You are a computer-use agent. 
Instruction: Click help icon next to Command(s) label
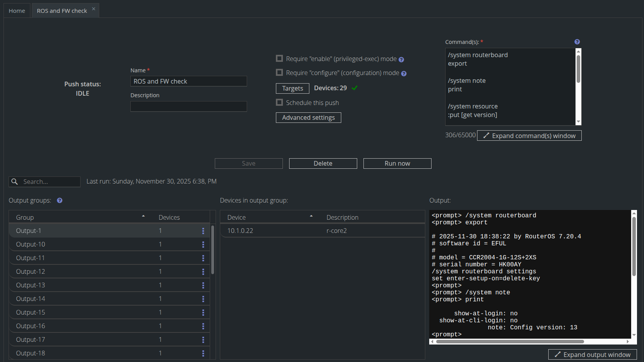coord(577,42)
